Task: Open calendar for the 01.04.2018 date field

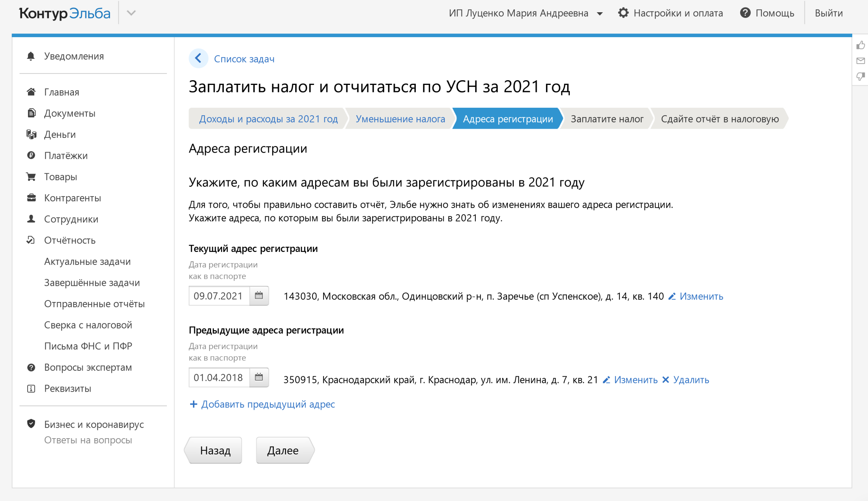Action: pos(259,377)
